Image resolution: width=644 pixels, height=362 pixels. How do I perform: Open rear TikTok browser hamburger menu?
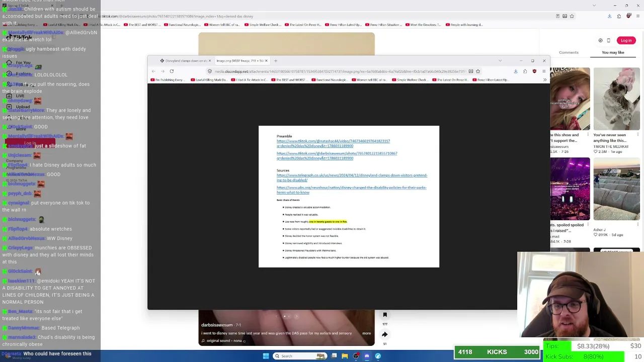click(x=637, y=16)
